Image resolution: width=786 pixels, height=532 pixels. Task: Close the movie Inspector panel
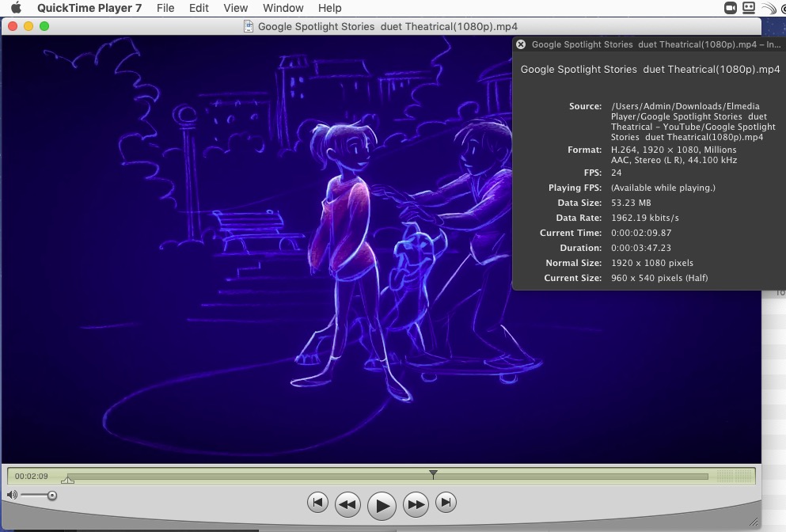[x=522, y=44]
